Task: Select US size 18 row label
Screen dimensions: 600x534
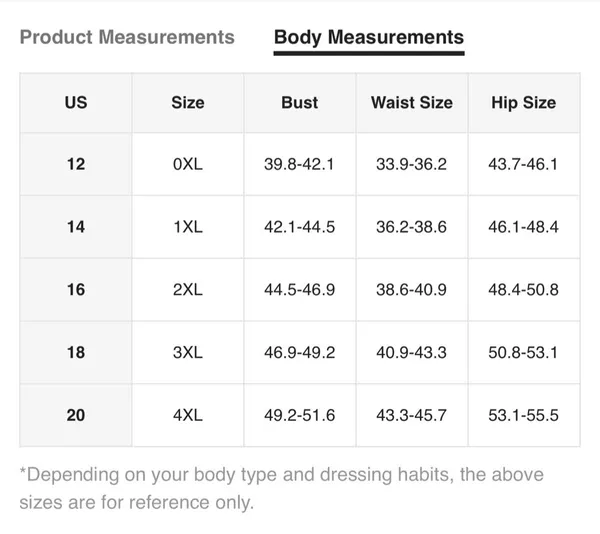Action: [x=76, y=352]
